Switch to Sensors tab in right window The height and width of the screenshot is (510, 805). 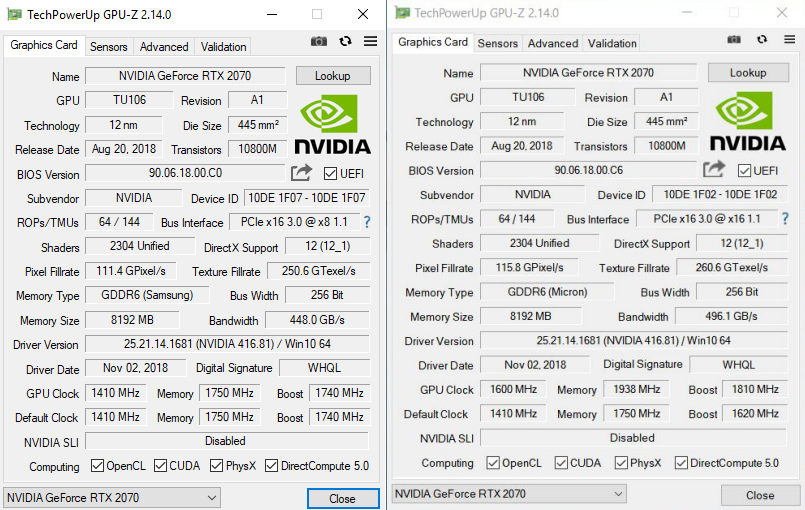(497, 44)
